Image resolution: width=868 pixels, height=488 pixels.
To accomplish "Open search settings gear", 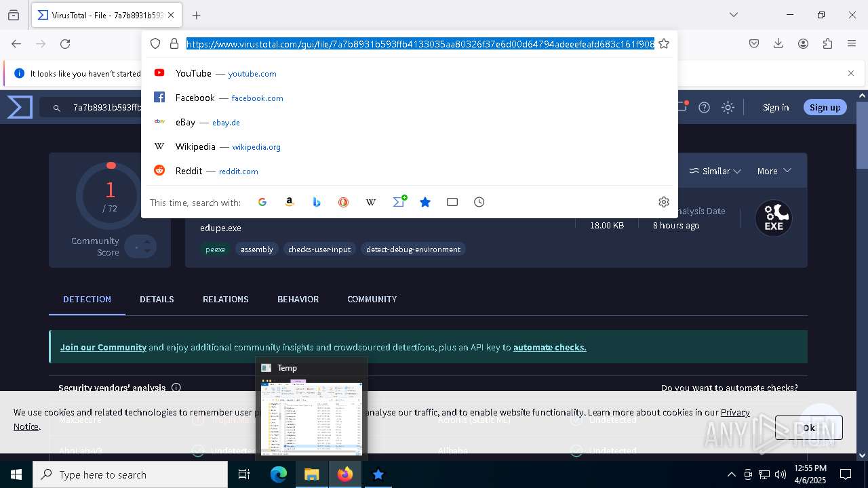I will 664,202.
